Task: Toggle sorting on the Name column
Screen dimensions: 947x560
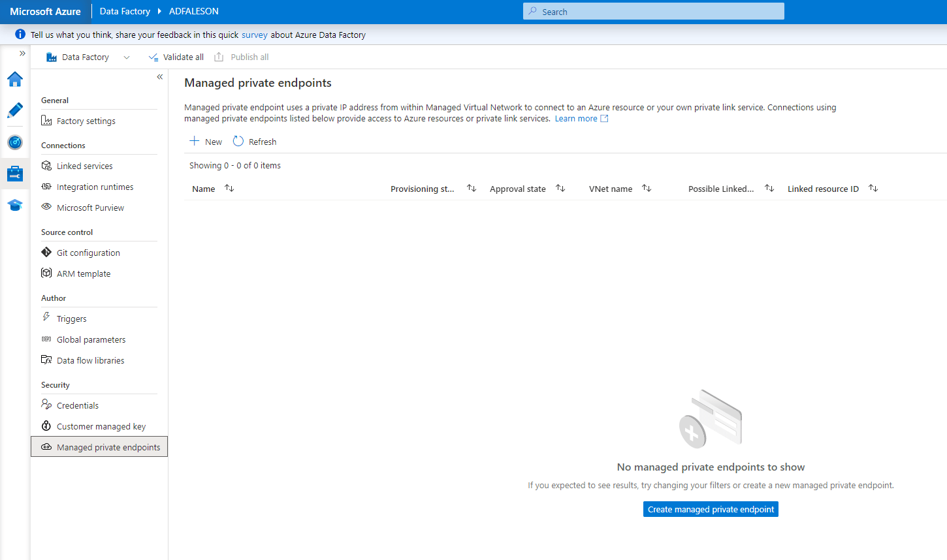Action: click(229, 188)
